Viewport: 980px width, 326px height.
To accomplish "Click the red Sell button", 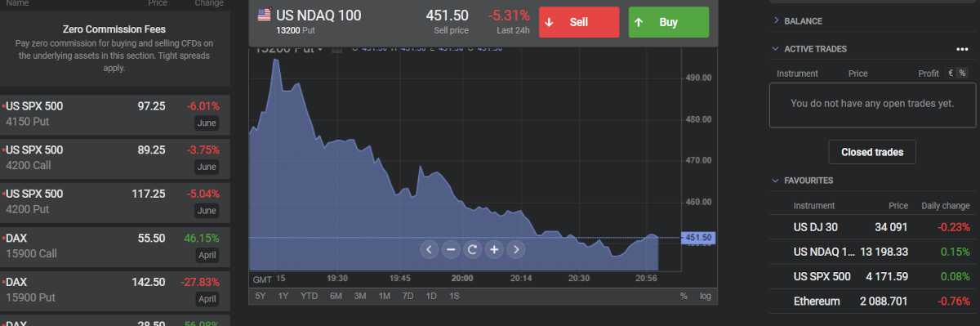I will coord(579,22).
